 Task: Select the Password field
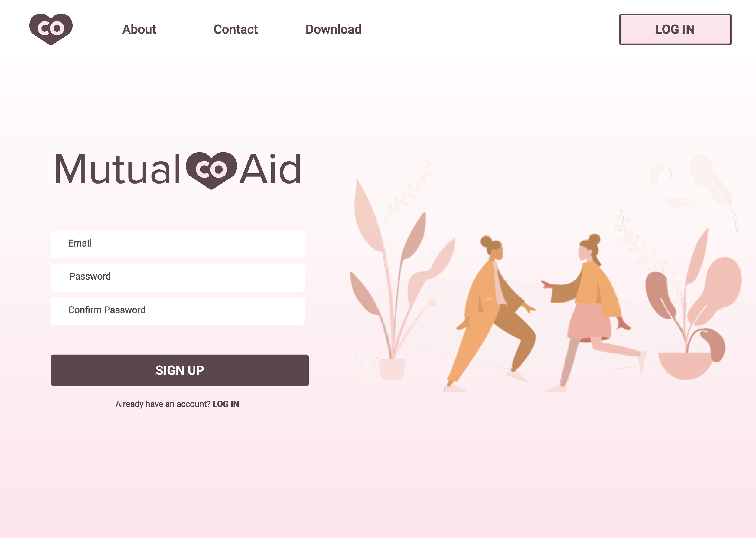coord(178,277)
